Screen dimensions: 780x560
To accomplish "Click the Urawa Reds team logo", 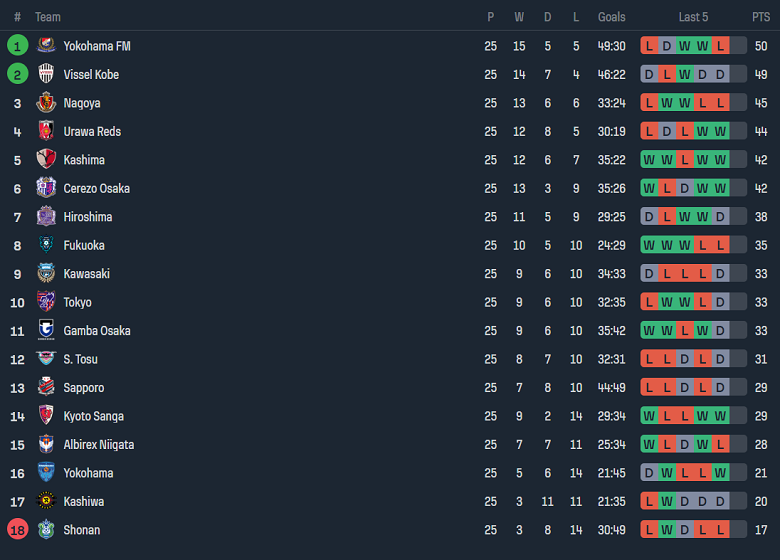I will 46,131.
